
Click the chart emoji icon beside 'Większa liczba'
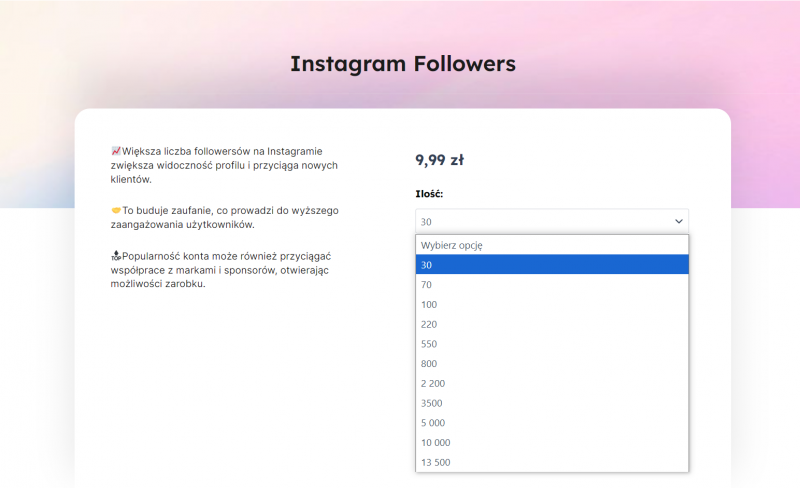click(x=116, y=151)
